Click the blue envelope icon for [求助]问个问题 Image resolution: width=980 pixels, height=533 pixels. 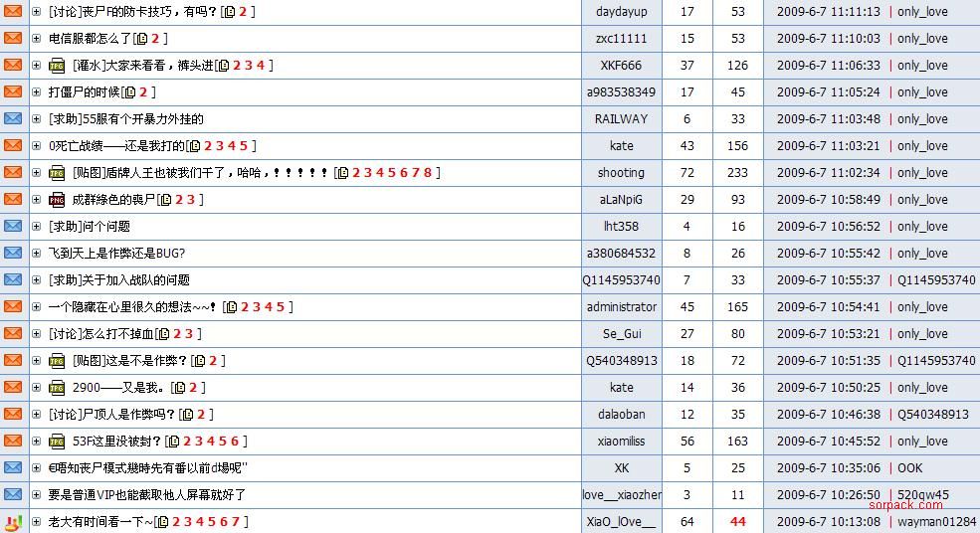[x=13, y=227]
